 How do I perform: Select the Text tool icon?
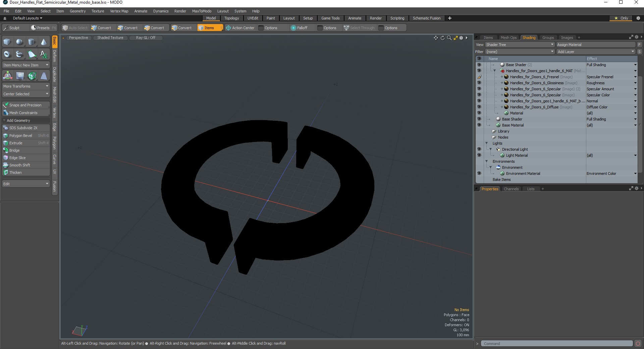coord(44,54)
